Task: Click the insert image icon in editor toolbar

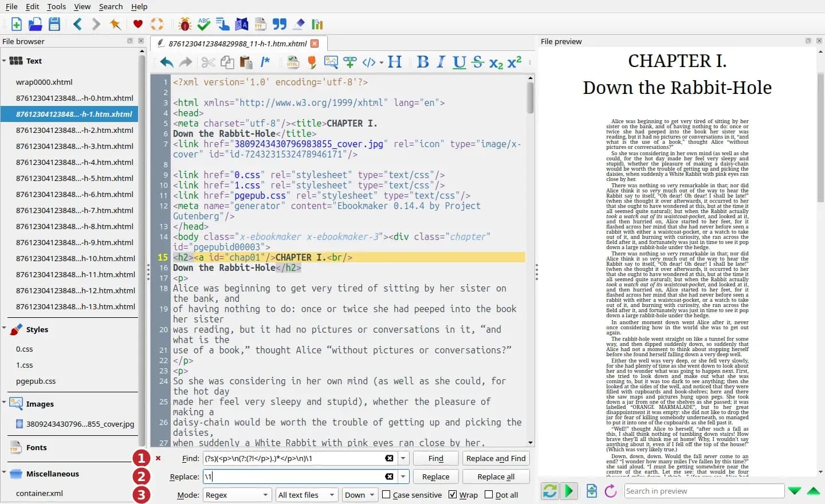Action: [331, 62]
